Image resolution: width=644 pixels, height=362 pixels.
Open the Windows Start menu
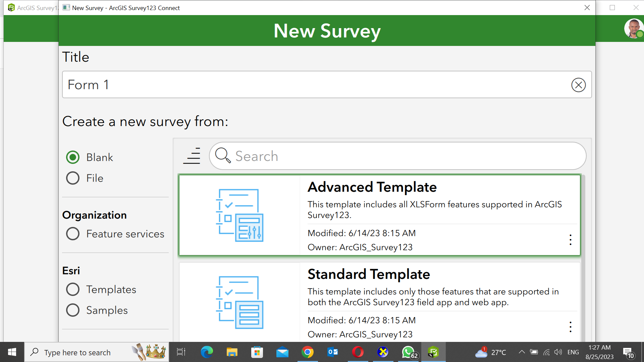pos(11,352)
